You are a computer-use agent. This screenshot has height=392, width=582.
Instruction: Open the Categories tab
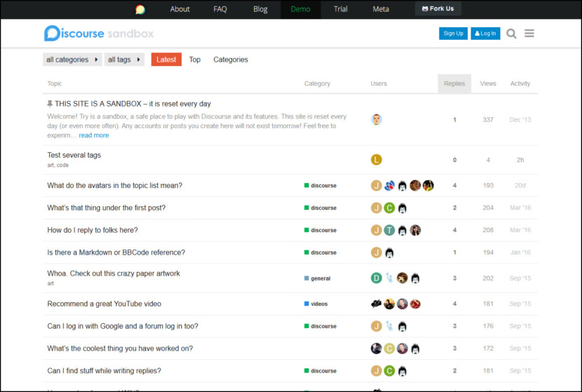click(231, 60)
